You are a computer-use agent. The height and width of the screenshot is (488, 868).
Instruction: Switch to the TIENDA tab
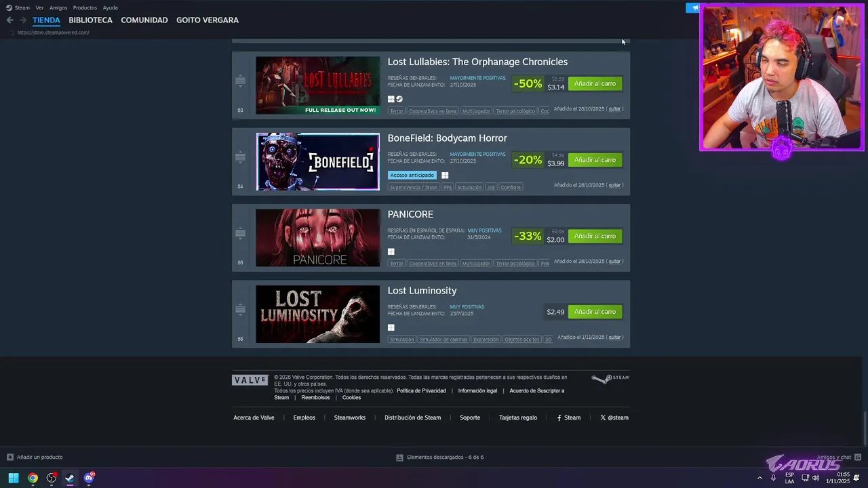[46, 20]
